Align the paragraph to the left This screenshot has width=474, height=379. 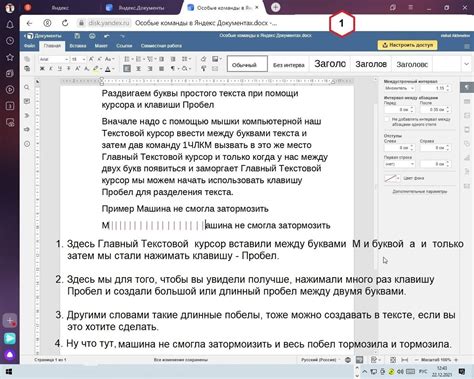click(127, 69)
